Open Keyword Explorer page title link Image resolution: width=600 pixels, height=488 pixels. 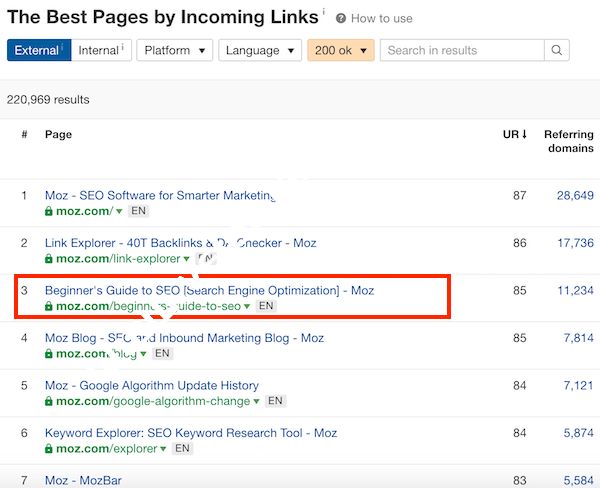click(190, 433)
